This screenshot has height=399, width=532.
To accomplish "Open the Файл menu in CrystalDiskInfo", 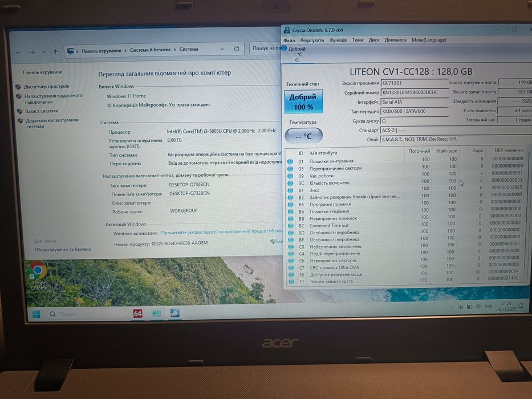I will (x=289, y=40).
